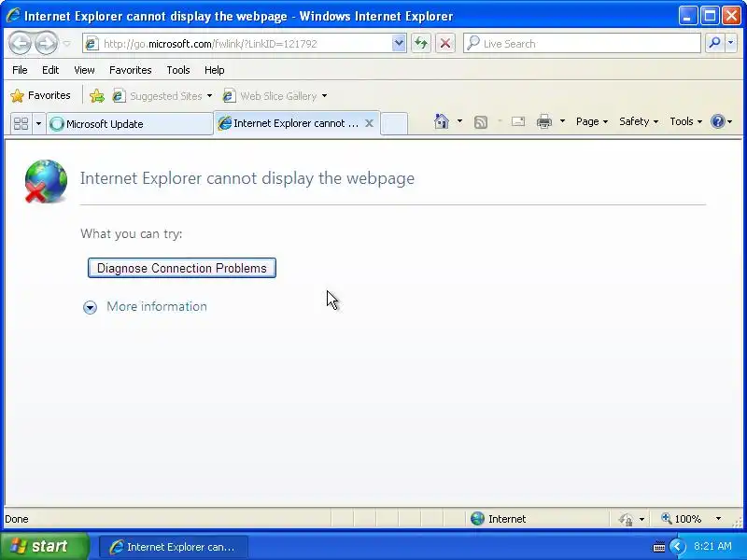Add page to Favorites bar icon
Screen dimensions: 747x560
point(97,96)
